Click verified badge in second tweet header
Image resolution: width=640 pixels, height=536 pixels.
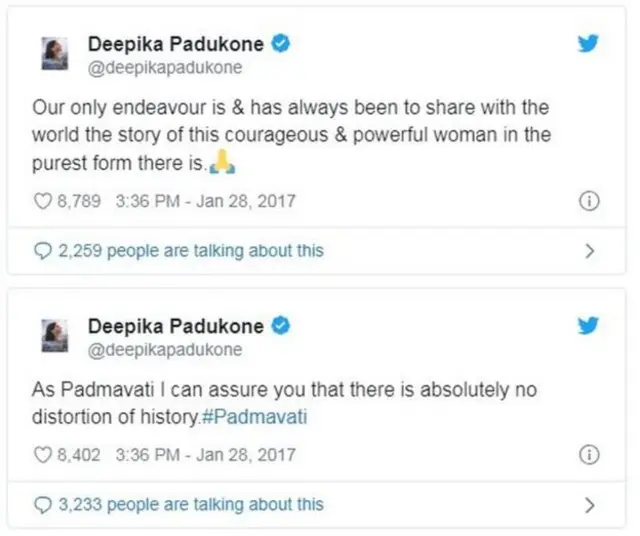tap(284, 326)
